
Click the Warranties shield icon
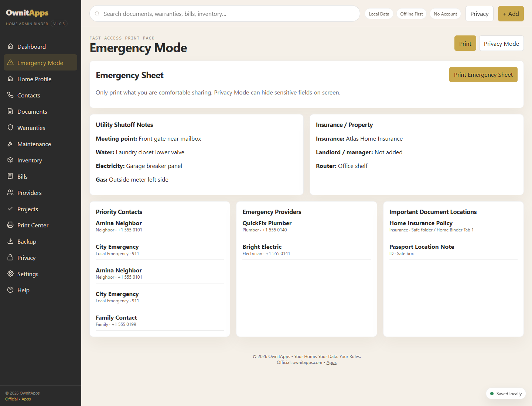click(10, 128)
